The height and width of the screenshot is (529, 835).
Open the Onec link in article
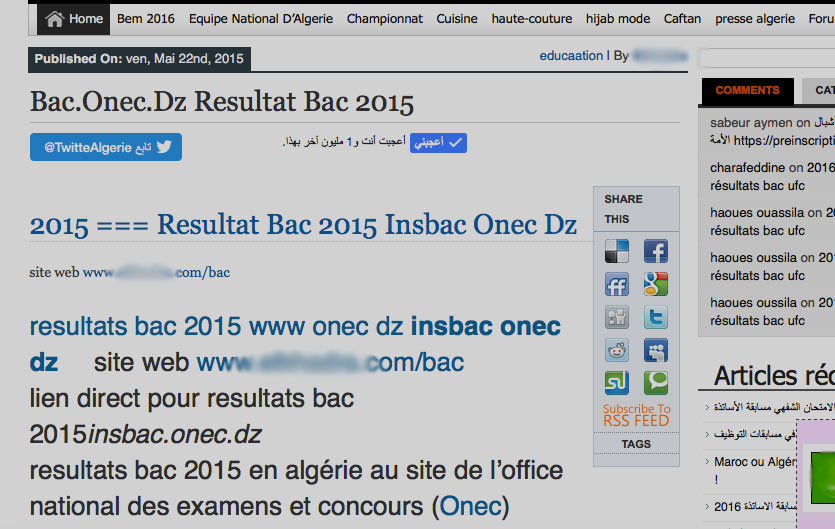click(471, 506)
